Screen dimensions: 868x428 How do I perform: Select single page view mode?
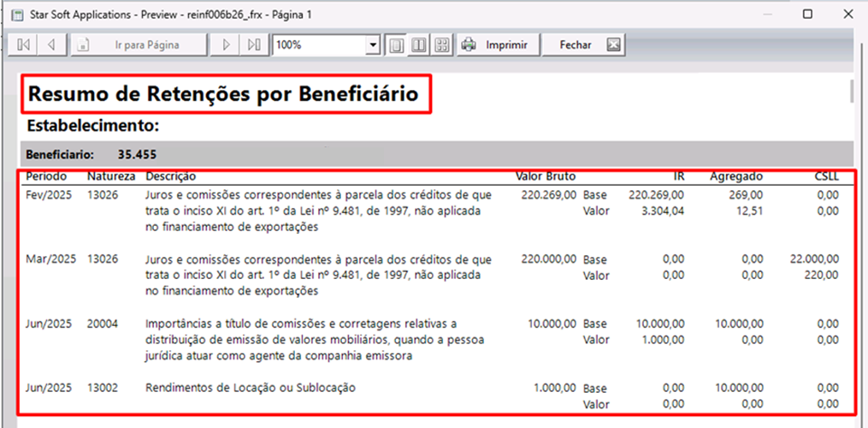click(397, 45)
